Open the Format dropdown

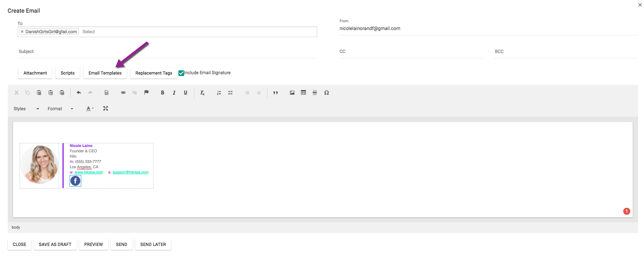(x=60, y=109)
